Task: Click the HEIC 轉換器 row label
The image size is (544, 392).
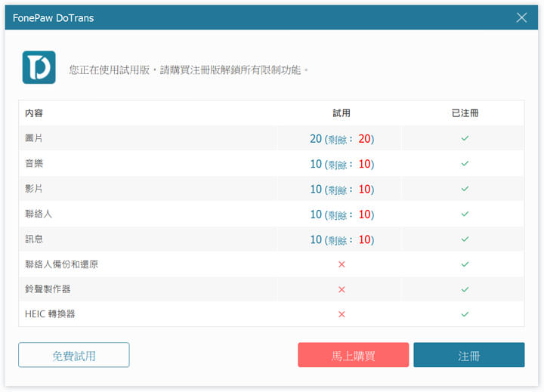Action: point(50,314)
